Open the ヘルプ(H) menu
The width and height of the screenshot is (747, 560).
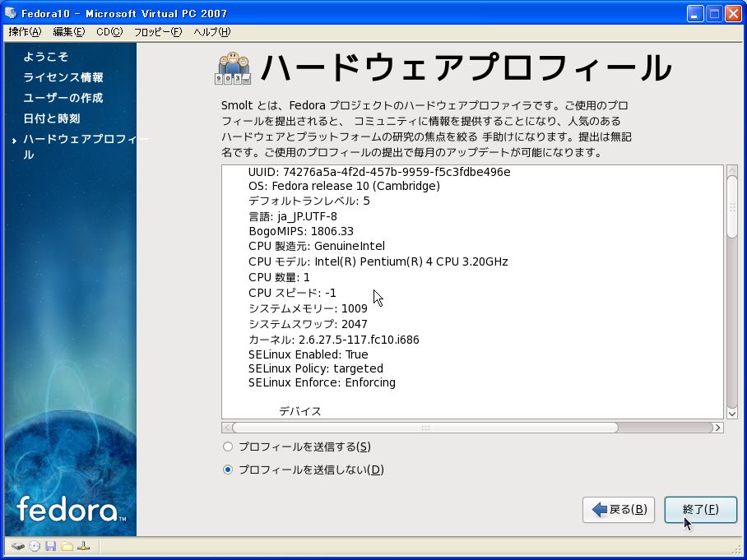click(x=212, y=32)
